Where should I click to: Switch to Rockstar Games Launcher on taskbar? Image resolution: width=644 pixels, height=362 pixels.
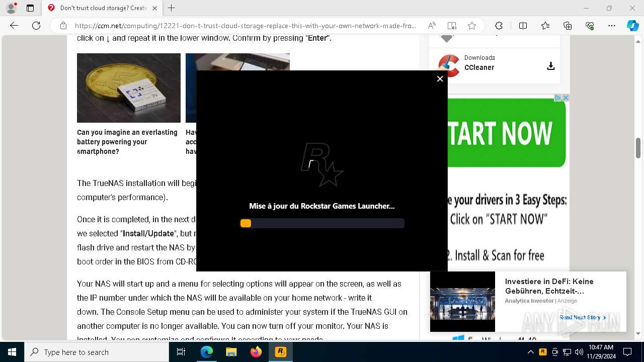(281, 352)
